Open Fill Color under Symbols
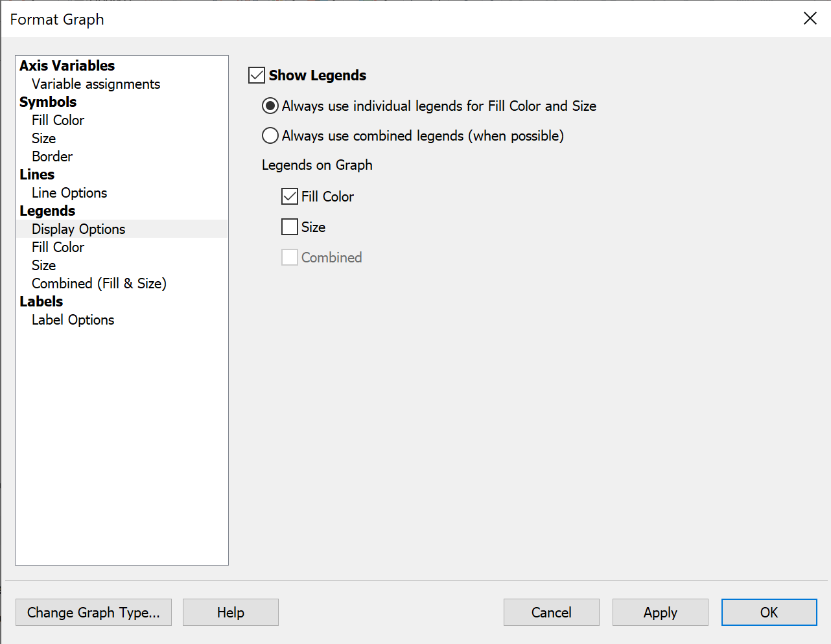Viewport: 831px width, 644px height. point(58,120)
